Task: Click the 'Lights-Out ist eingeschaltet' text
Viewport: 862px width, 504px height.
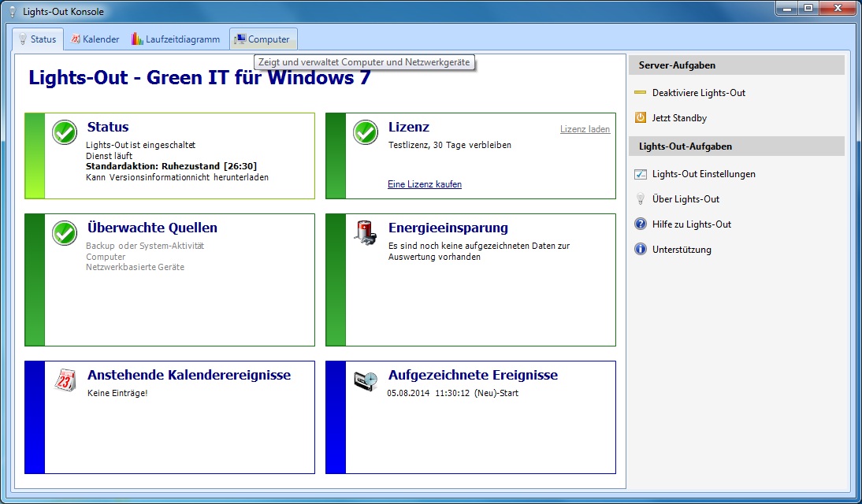Action: [141, 145]
